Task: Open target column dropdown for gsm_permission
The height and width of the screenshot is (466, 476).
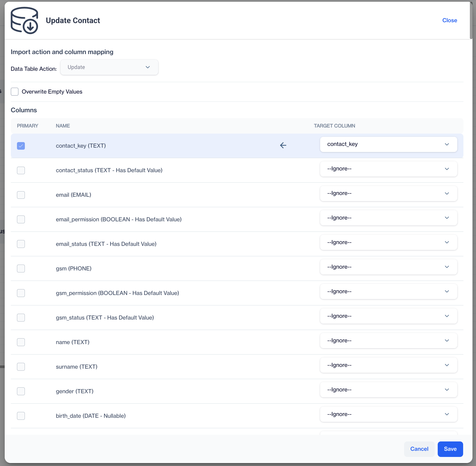Action: [x=389, y=291]
